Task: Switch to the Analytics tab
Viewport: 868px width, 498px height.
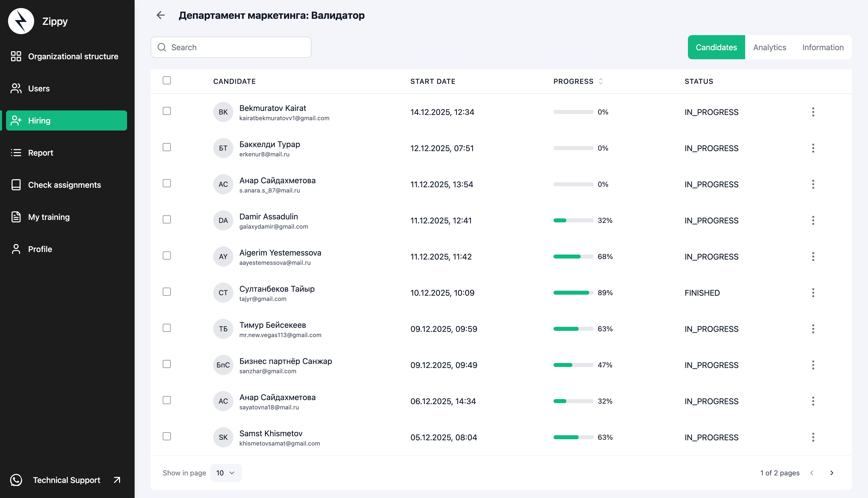Action: pyautogui.click(x=770, y=47)
